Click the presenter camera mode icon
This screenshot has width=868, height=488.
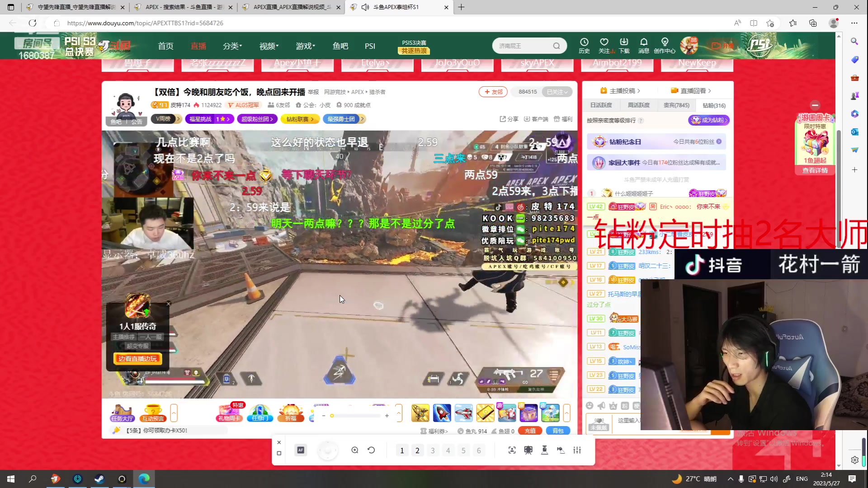coord(528,450)
